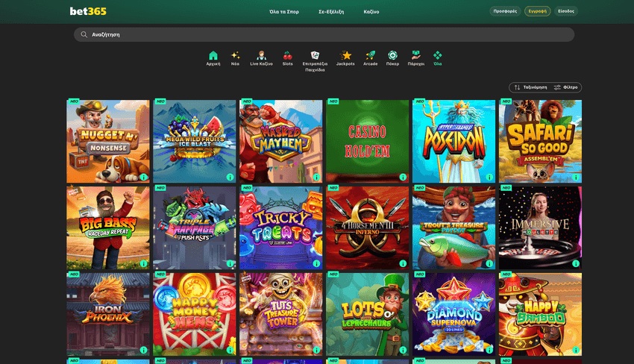This screenshot has height=364, width=634.
Task: Show info for Mega Wild Fruits Ice Blast
Action: [x=230, y=177]
